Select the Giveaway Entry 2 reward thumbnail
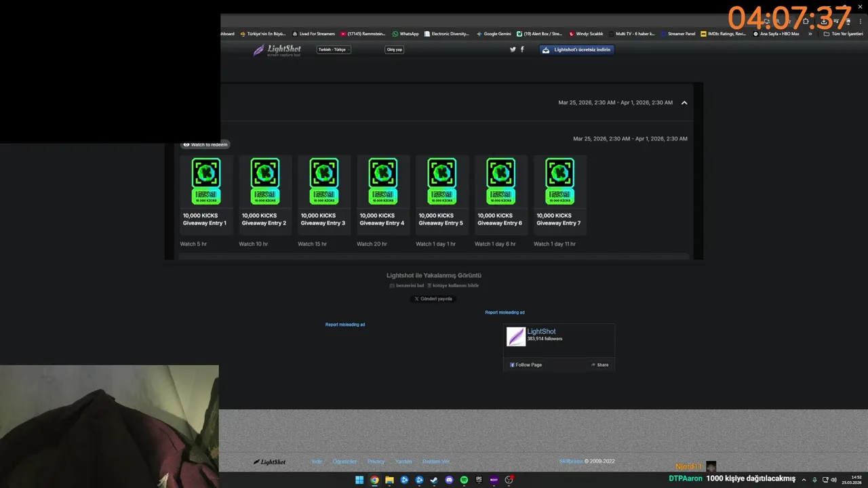868x488 pixels. coord(265,182)
